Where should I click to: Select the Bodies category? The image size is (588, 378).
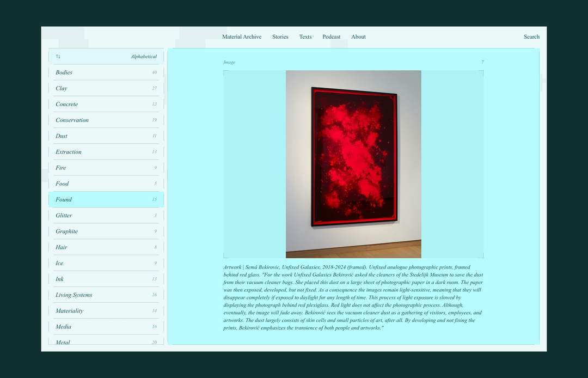tap(106, 72)
